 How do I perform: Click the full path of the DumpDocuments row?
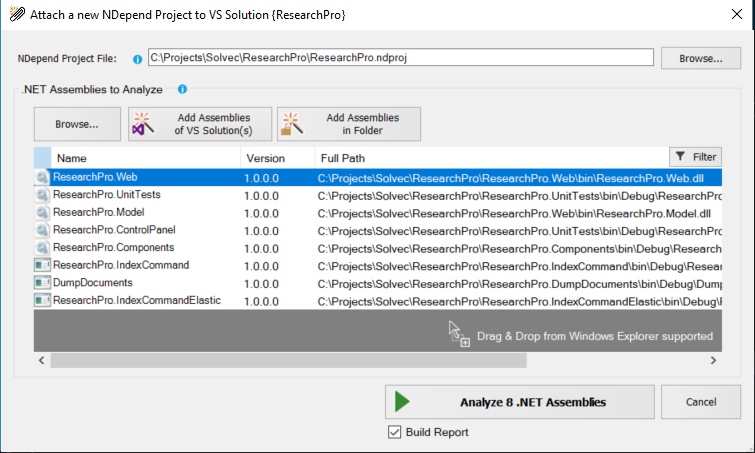520,284
